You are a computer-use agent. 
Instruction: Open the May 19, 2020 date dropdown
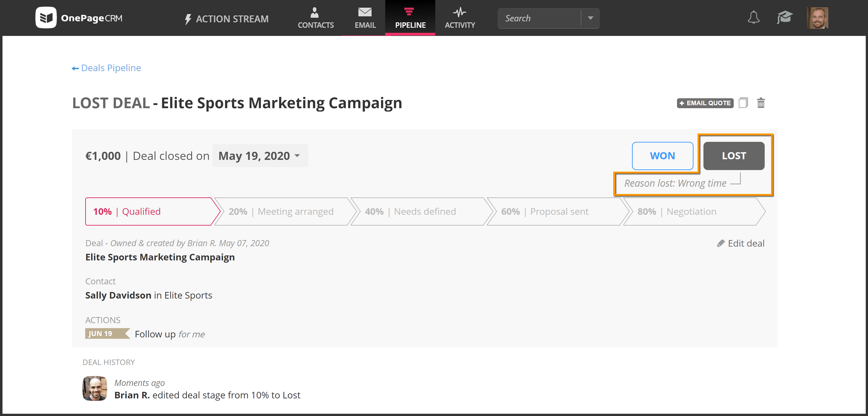point(260,156)
